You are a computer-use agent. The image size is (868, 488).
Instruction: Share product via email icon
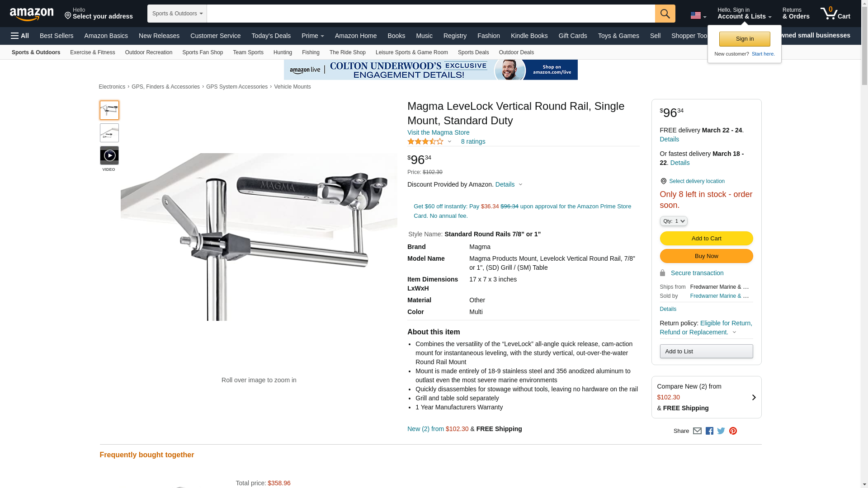pyautogui.click(x=697, y=431)
